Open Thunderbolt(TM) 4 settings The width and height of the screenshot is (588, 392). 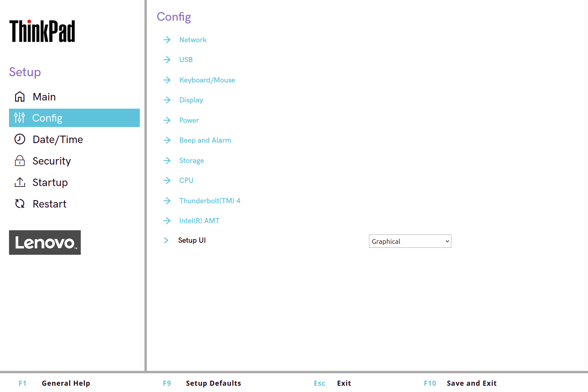coord(210,201)
